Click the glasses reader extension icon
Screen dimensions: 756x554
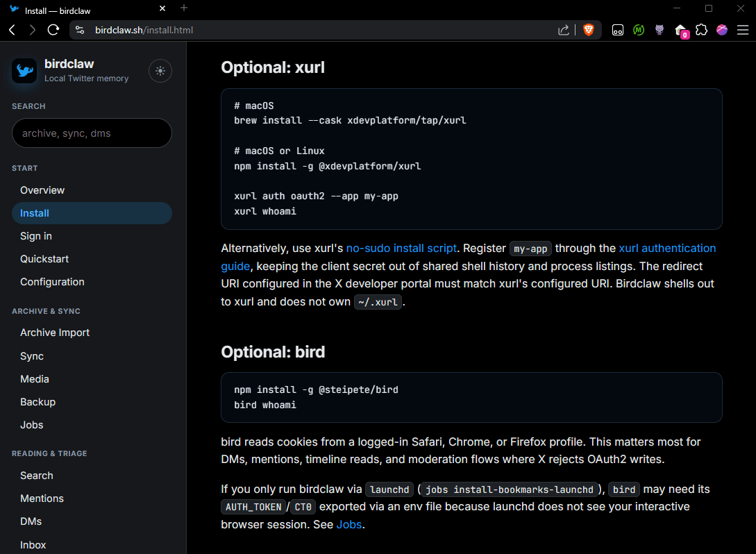(x=618, y=30)
